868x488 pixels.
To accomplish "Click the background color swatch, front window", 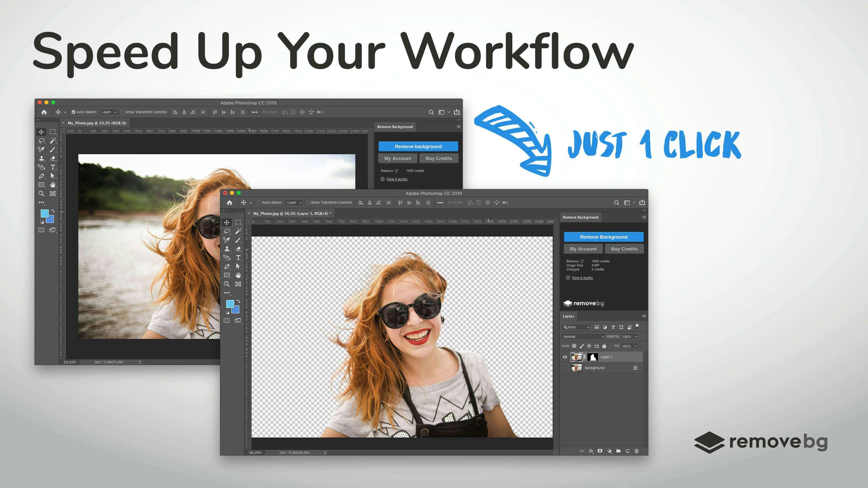I will point(236,310).
